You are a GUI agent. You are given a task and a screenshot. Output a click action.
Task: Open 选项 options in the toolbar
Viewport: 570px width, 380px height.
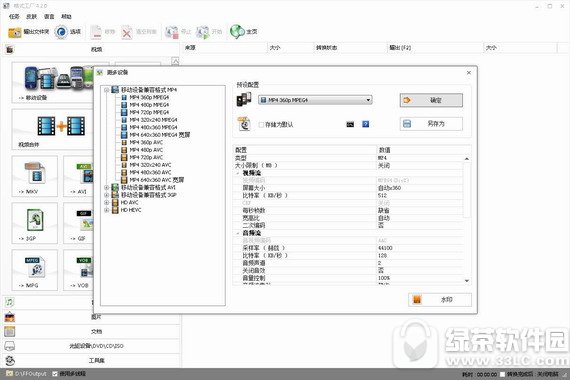click(x=68, y=32)
